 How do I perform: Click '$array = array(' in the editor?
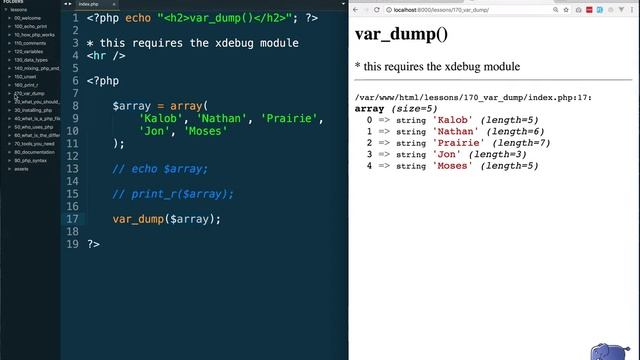coord(160,106)
